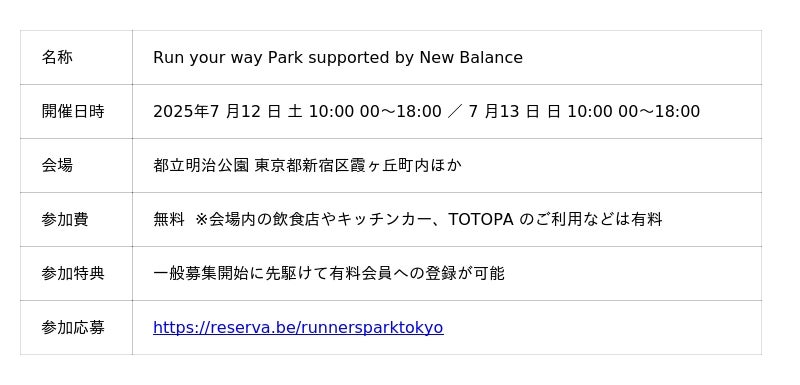Click New Balance in the event name
Image resolution: width=800 pixels, height=385 pixels.
tap(471, 58)
